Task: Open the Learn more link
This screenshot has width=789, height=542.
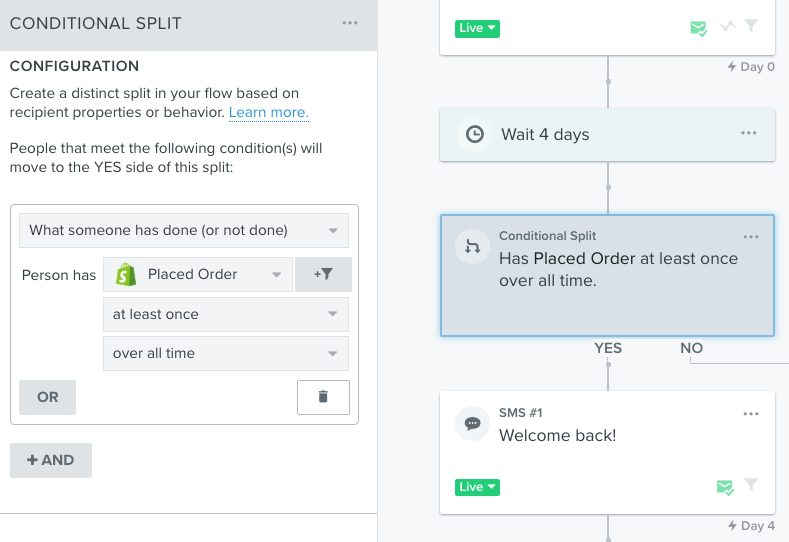Action: pyautogui.click(x=269, y=112)
